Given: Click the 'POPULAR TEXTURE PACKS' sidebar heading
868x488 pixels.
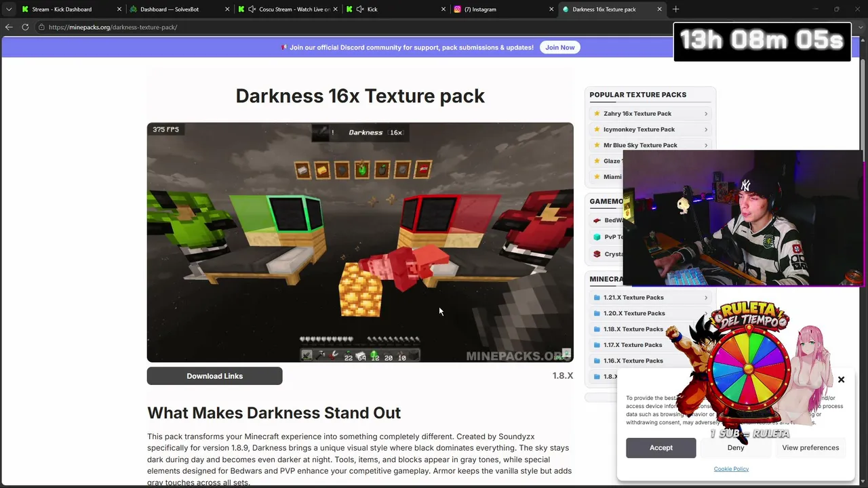Looking at the screenshot, I should click(x=638, y=95).
